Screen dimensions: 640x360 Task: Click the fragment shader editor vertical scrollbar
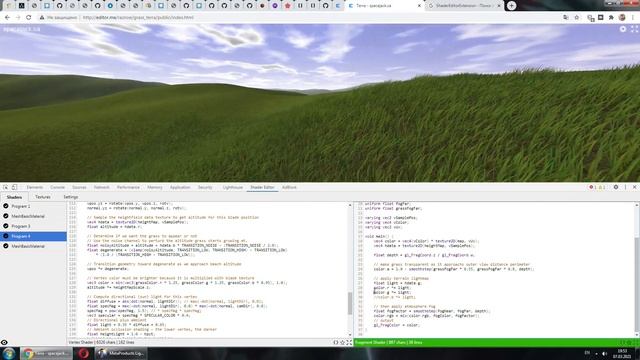point(637,269)
